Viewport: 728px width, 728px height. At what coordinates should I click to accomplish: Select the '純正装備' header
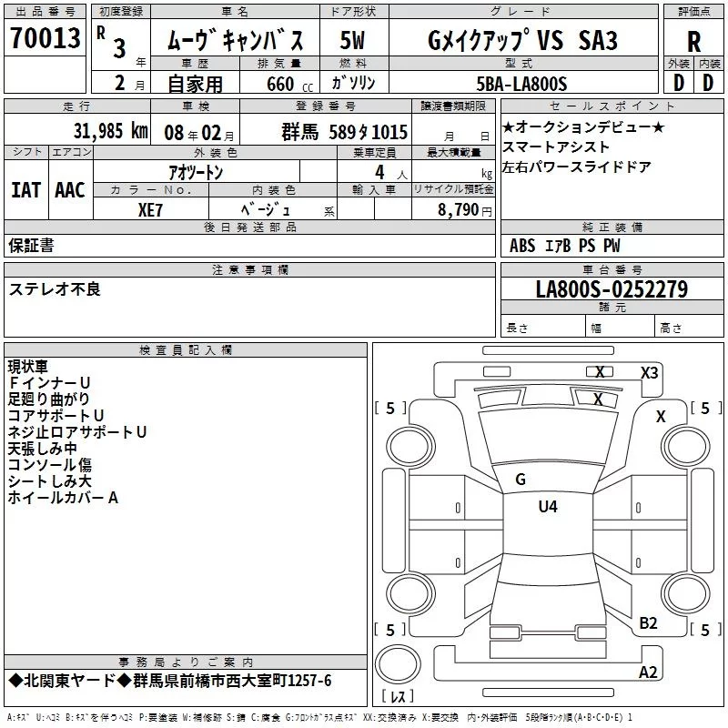tap(612, 227)
